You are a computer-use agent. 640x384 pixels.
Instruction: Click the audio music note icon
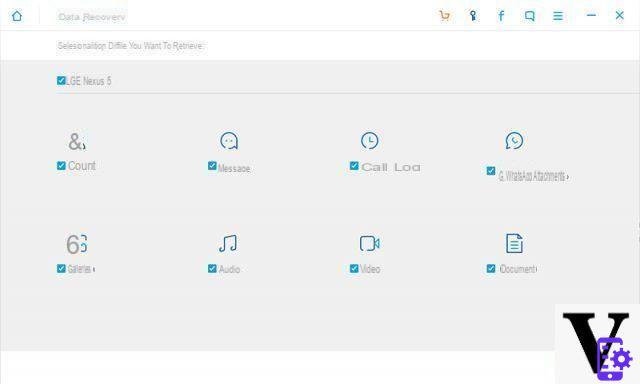(x=228, y=244)
